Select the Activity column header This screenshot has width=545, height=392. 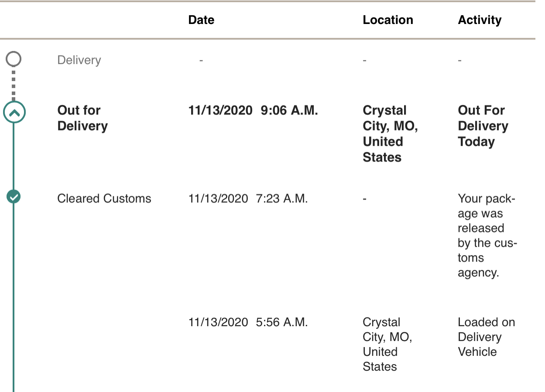pos(480,20)
